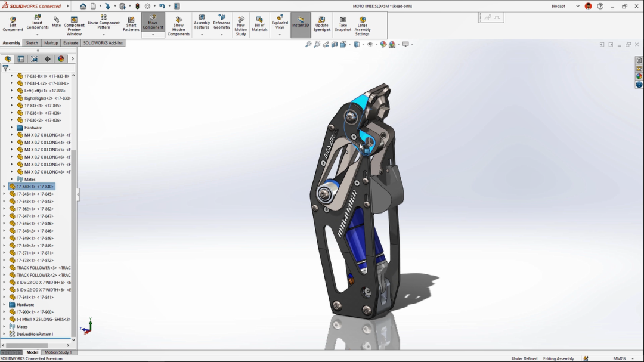Expand the bottom Hardware folder
The image size is (644, 362).
tap(4, 305)
